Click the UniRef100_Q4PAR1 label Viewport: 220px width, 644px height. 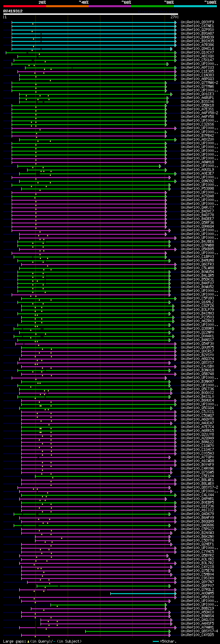197,499
